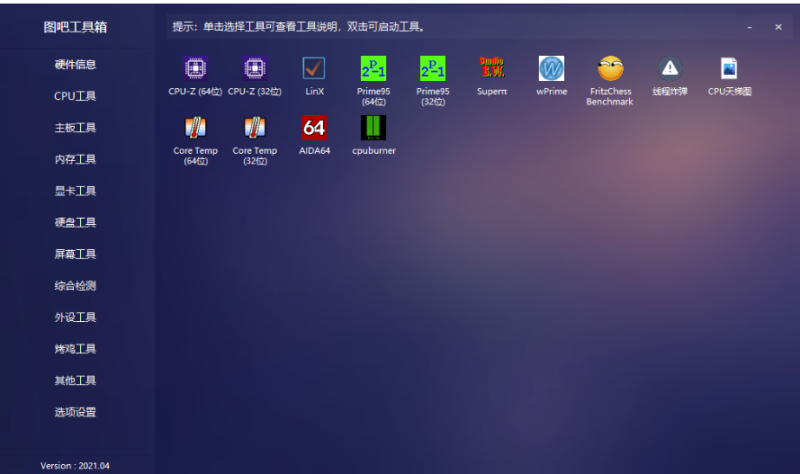
Task: Select the Core Temp (32位) icon
Action: 254,128
